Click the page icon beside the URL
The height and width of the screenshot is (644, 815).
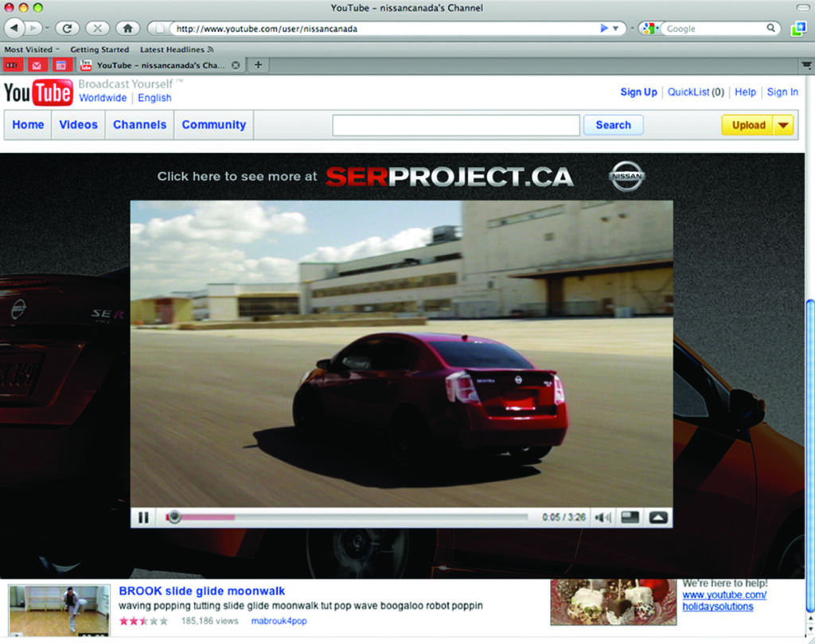[x=160, y=28]
